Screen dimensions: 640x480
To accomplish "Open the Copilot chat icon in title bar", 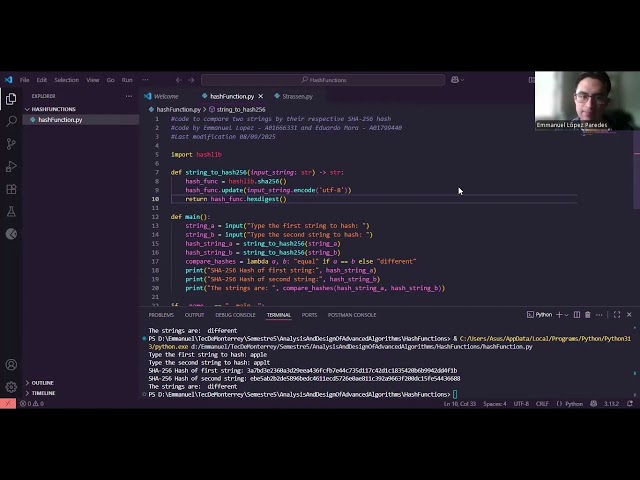I will tap(455, 80).
